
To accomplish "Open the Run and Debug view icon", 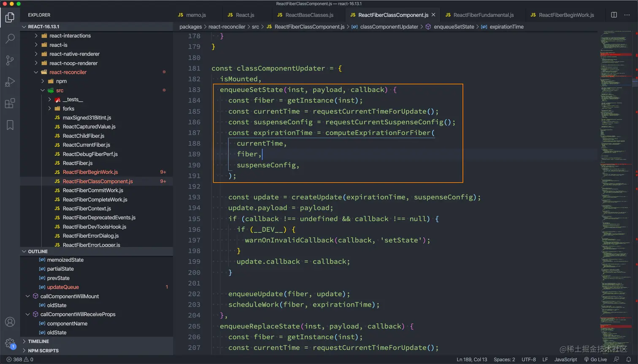I will point(10,82).
